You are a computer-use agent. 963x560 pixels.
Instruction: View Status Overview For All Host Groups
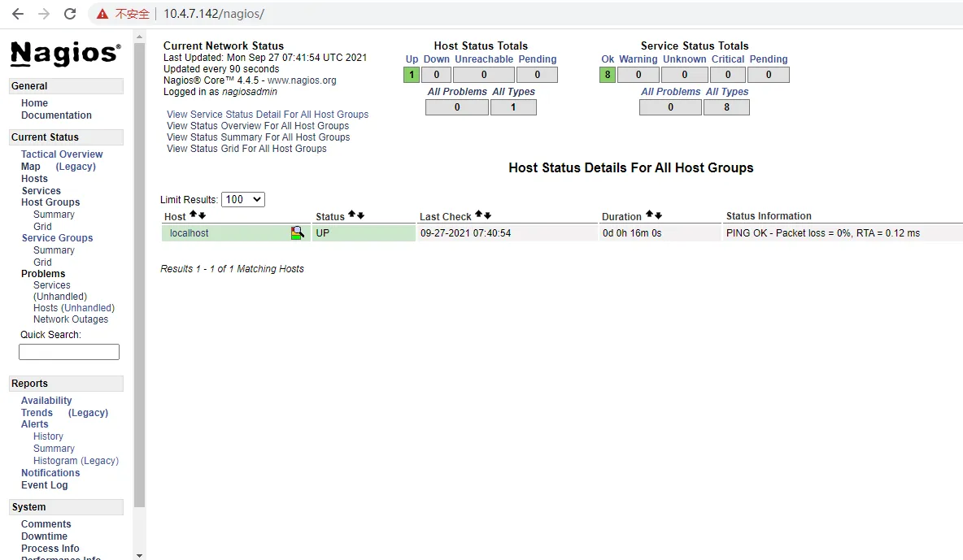(x=258, y=126)
